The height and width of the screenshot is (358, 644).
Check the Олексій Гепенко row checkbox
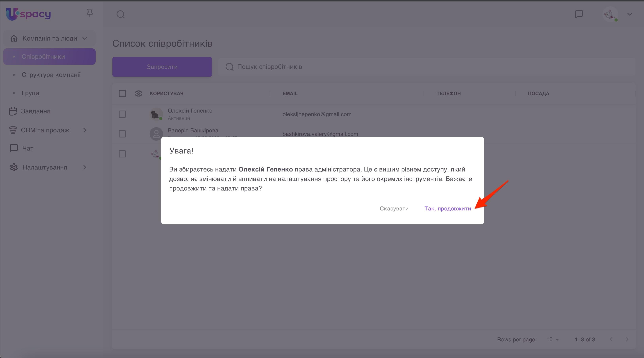click(122, 114)
